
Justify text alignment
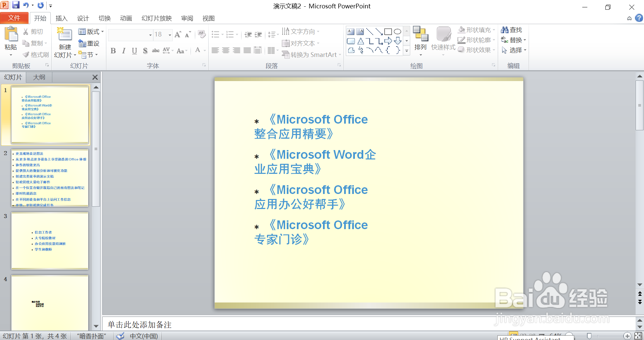point(247,50)
